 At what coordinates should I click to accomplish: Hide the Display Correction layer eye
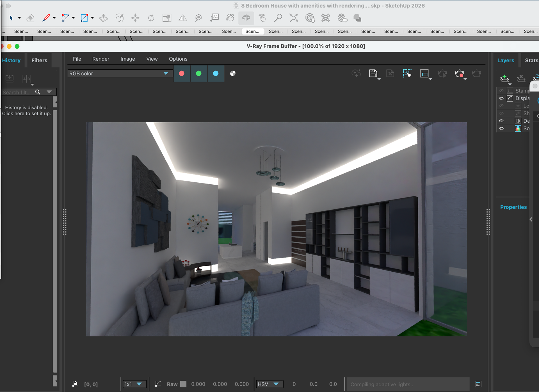pos(501,98)
